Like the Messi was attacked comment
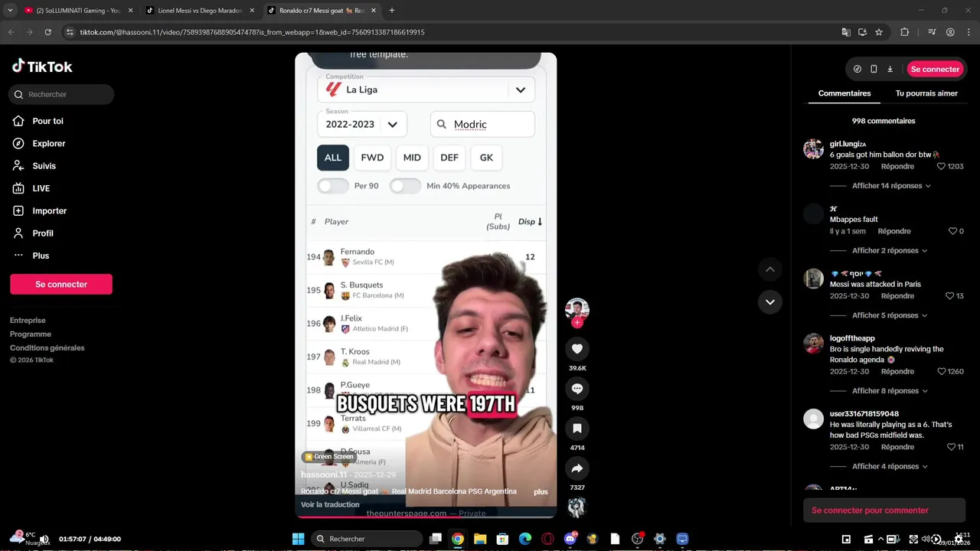Screen dimensions: 980x551 click(949, 296)
